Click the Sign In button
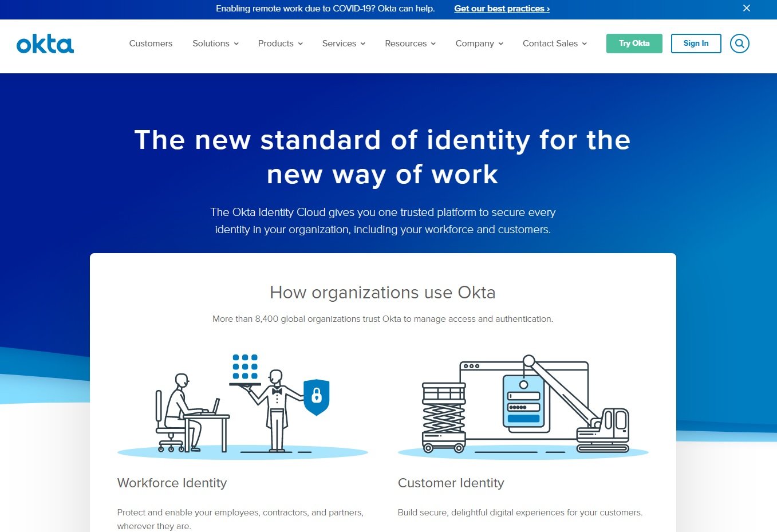 696,44
